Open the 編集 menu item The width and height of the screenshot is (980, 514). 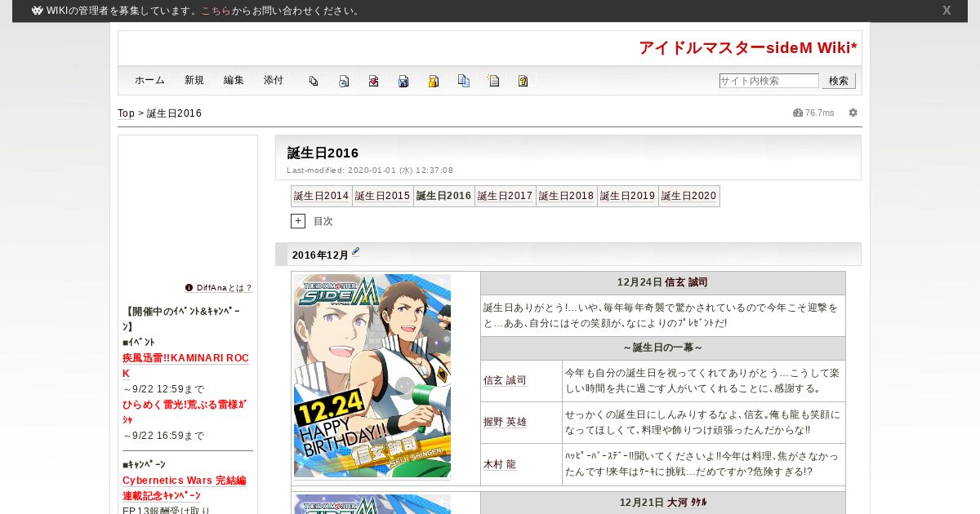click(x=234, y=81)
